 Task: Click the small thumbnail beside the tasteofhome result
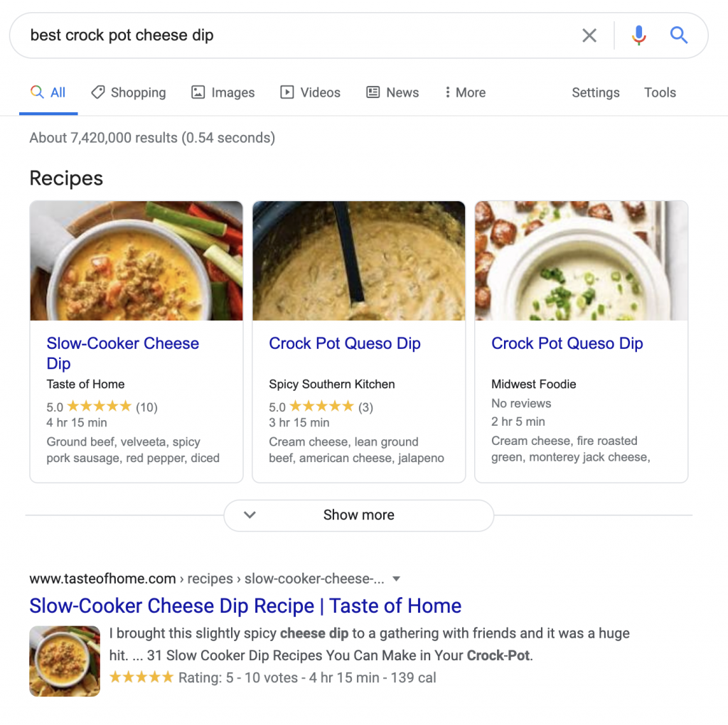[65, 661]
